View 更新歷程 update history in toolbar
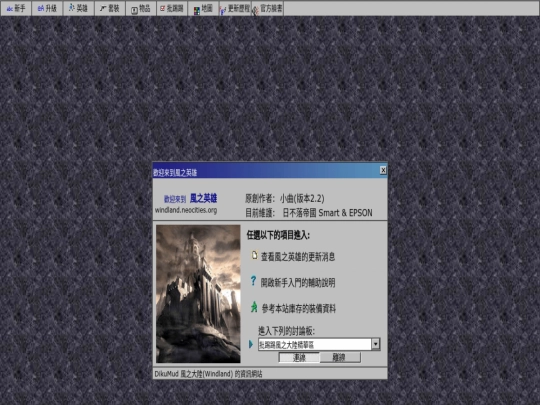Screen dimensions: 540x405 click(235, 9)
